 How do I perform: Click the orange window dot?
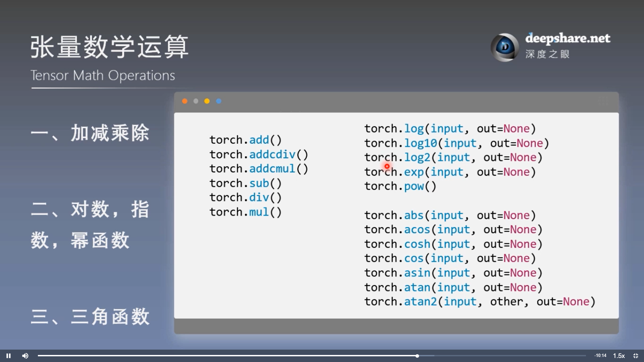click(x=184, y=101)
